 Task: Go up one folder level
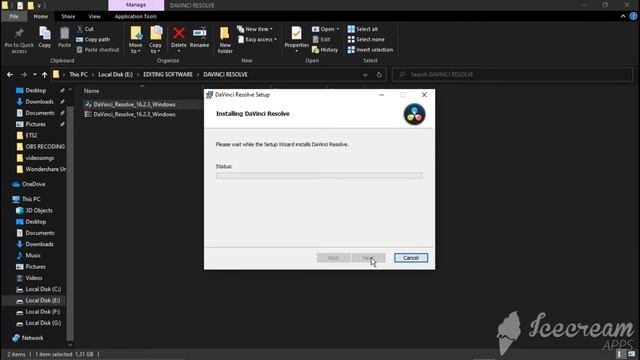pyautogui.click(x=44, y=75)
